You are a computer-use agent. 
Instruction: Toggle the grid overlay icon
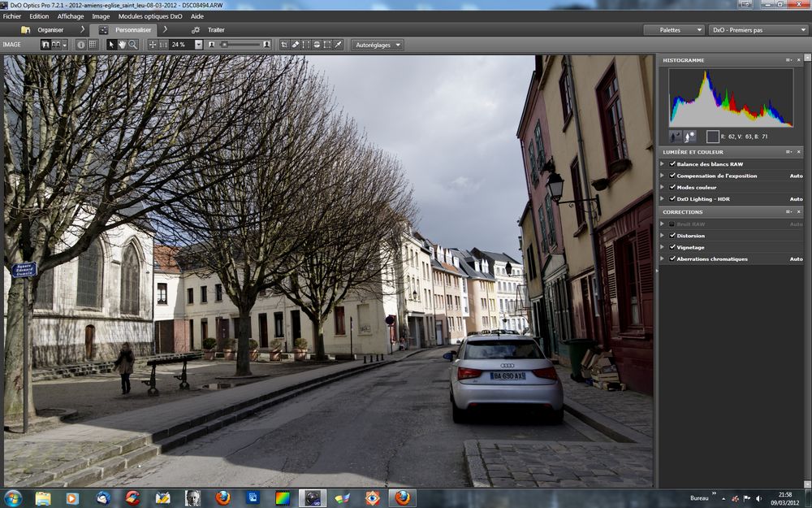[x=93, y=45]
